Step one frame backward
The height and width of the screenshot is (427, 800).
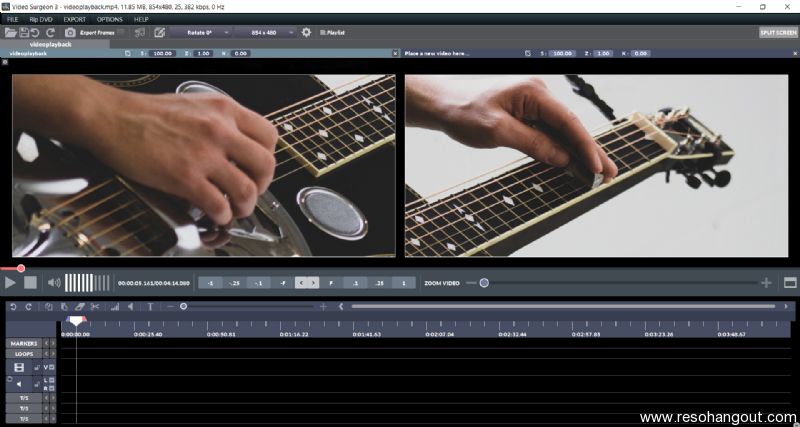(301, 283)
